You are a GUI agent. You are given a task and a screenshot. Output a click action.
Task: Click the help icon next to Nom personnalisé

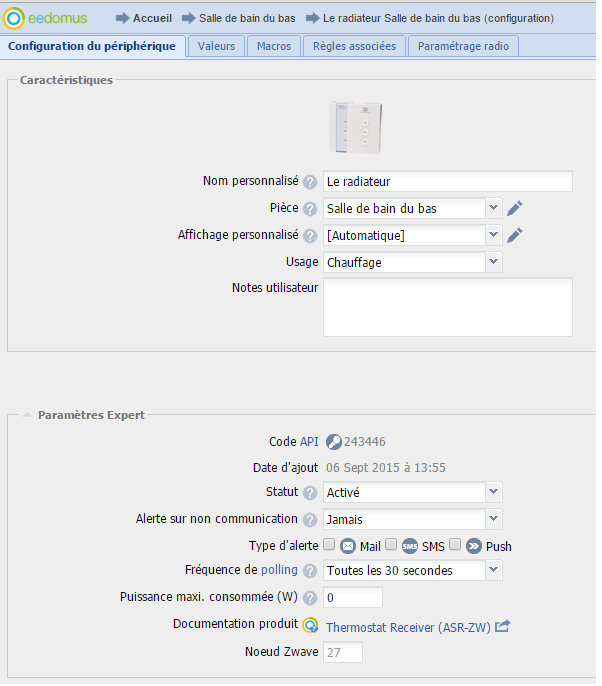(310, 182)
